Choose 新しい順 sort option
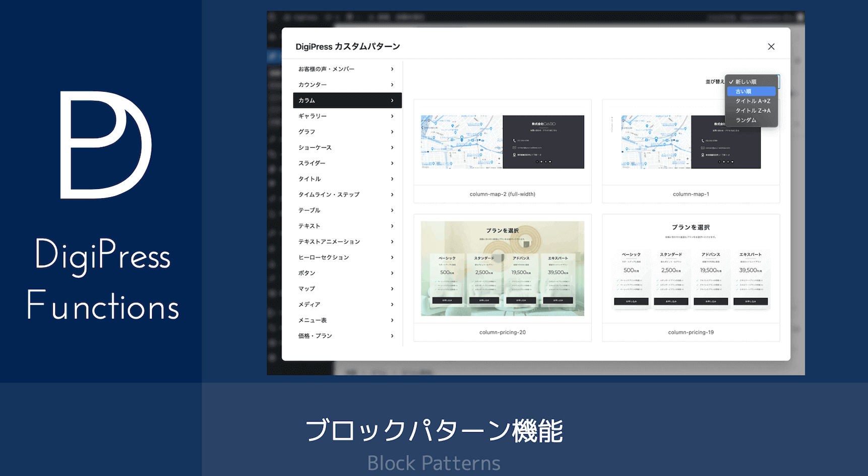The height and width of the screenshot is (476, 868). [x=751, y=82]
